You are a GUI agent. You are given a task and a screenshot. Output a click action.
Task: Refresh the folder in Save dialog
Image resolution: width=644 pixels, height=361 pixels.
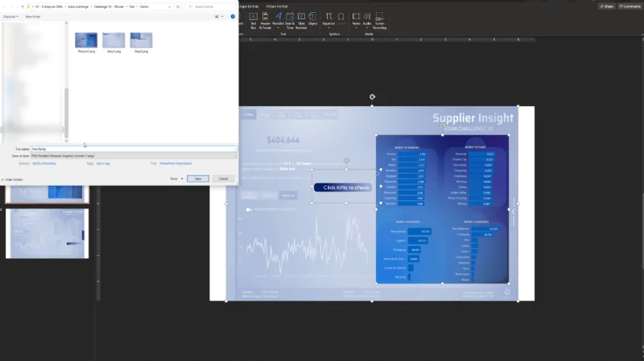coord(178,6)
